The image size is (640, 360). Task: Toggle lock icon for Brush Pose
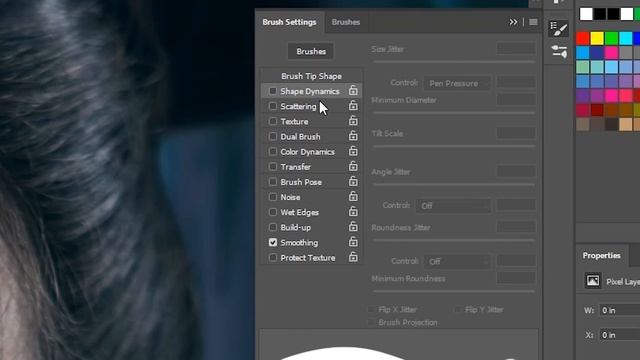click(353, 181)
